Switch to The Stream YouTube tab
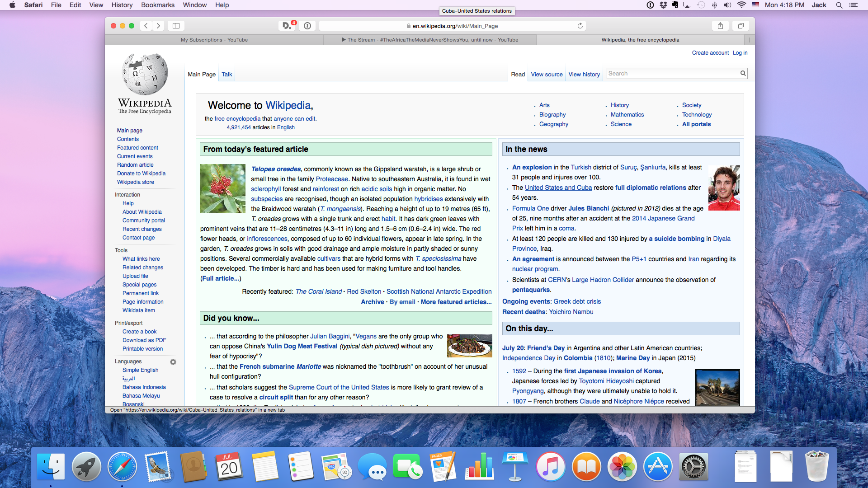Viewport: 868px width, 488px height. pos(430,40)
